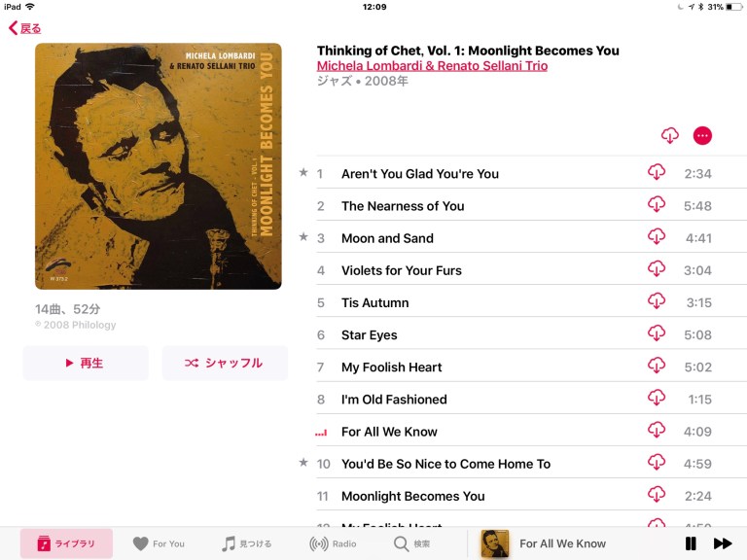Switch to the Radio tab
747x560 pixels.
tap(333, 543)
